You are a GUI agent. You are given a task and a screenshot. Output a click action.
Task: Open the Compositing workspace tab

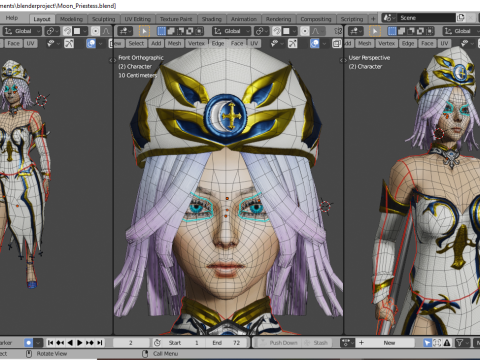click(316, 19)
